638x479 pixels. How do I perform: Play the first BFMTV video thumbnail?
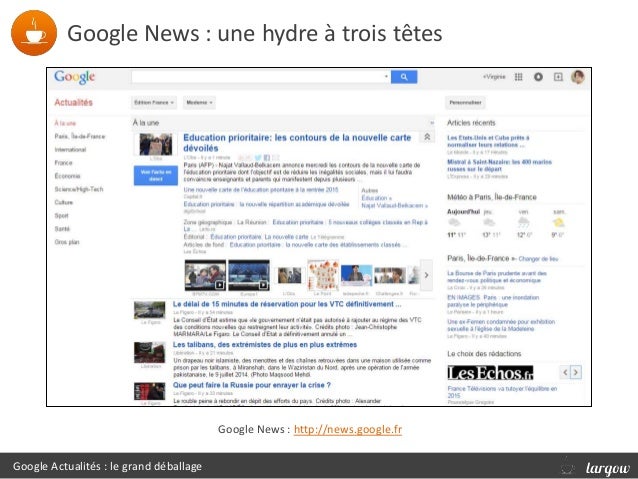click(205, 275)
